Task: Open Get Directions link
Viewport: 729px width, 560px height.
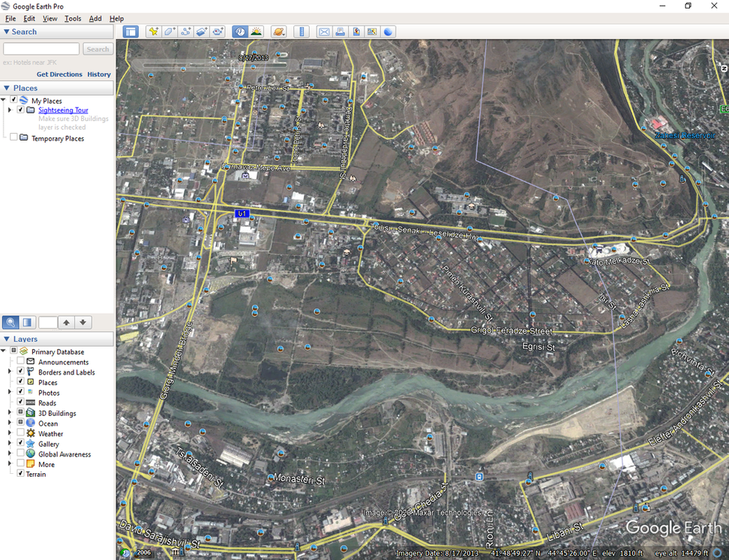Action: (x=60, y=74)
